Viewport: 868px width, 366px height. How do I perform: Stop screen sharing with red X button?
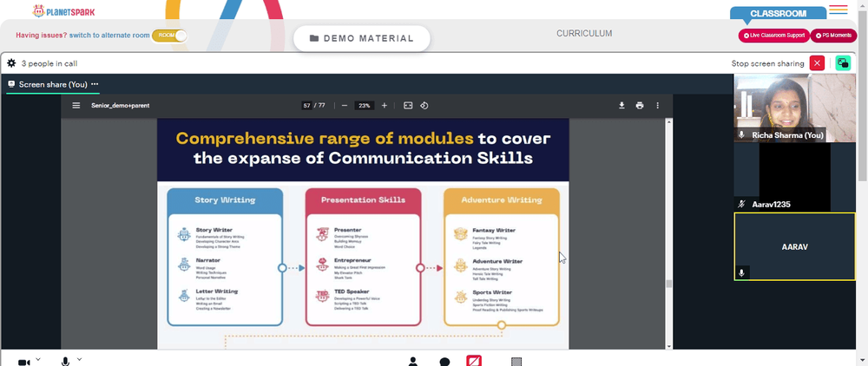[x=817, y=63]
